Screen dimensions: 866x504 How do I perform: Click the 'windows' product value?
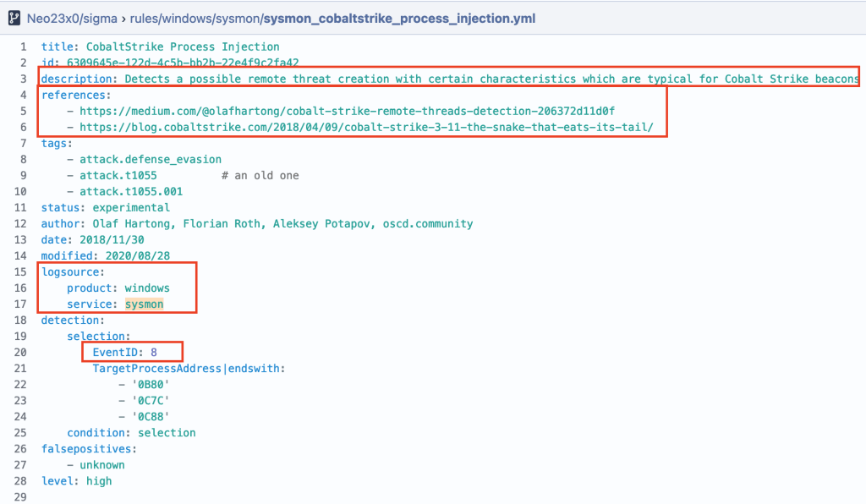pyautogui.click(x=147, y=288)
